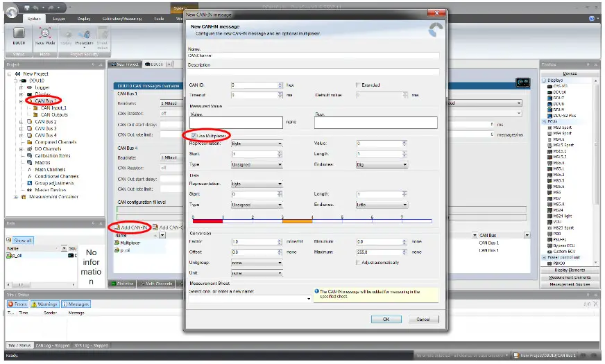Switch to the Logger ribbon tab

click(x=59, y=19)
